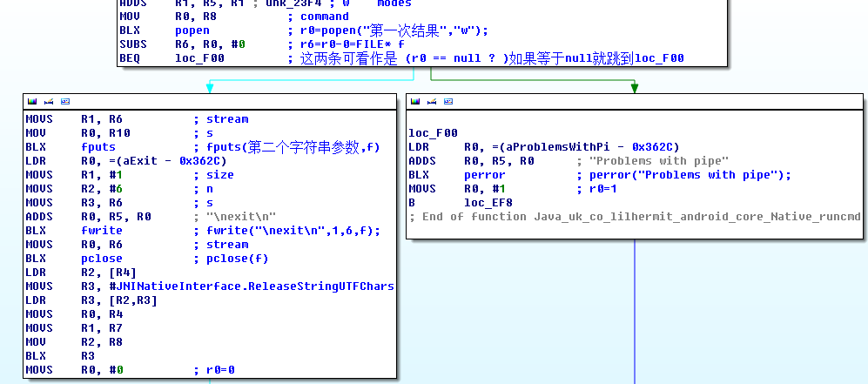
Task: Click the node color icon on the fputs block
Action: pyautogui.click(x=32, y=102)
